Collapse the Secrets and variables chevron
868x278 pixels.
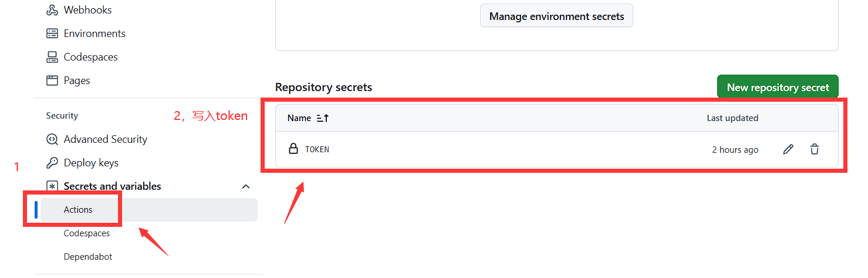click(246, 186)
